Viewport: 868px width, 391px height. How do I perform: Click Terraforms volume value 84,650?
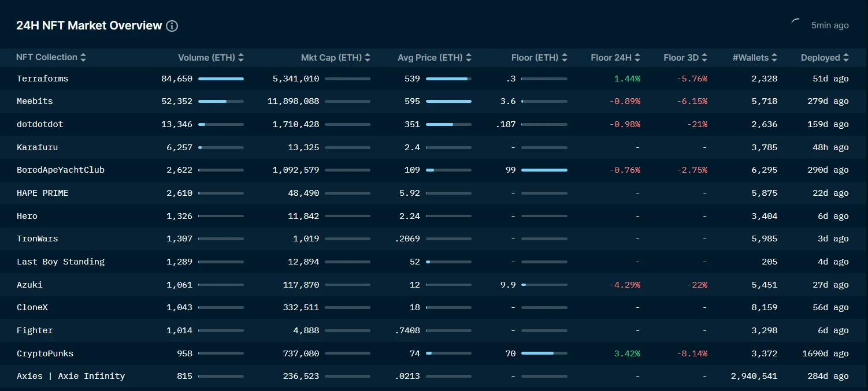(x=177, y=79)
